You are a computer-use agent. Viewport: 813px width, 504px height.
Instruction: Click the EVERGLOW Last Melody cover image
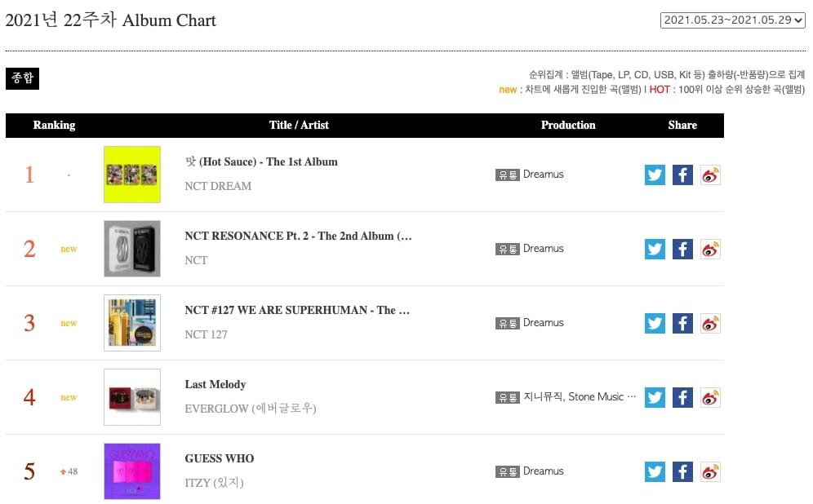(132, 397)
